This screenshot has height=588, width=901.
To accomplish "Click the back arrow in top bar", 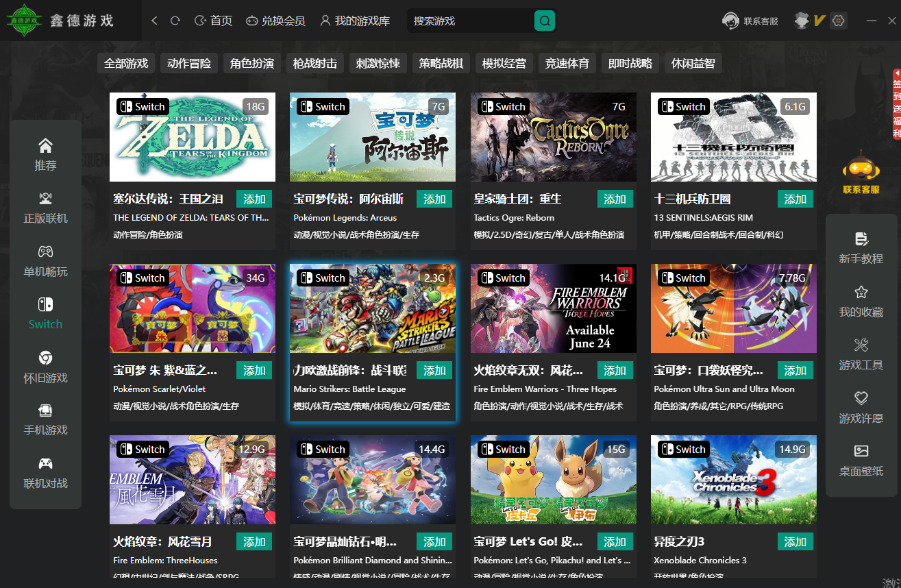I will [154, 21].
